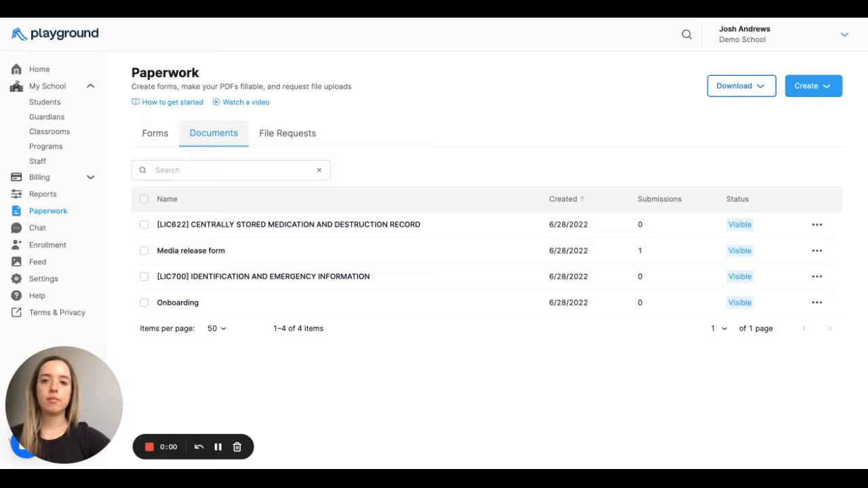Viewport: 868px width, 488px height.
Task: Click the How to get started link
Action: tap(167, 102)
